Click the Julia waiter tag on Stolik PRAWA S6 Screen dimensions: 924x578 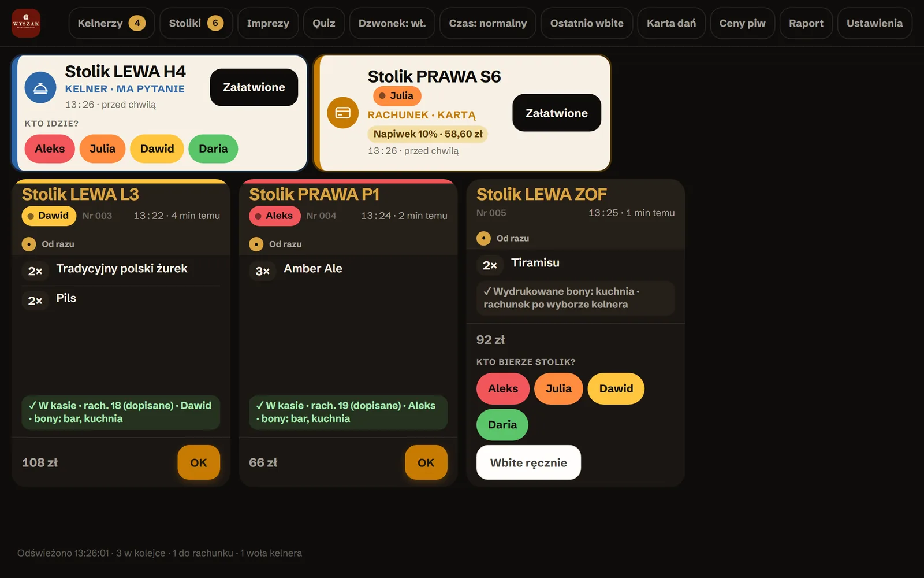397,96
